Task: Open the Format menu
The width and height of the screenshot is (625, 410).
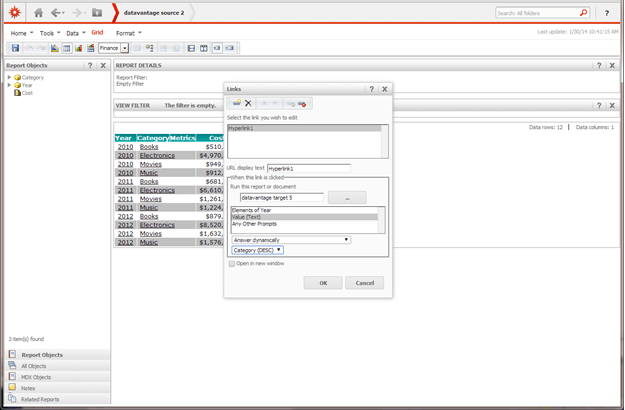Action: (x=129, y=33)
